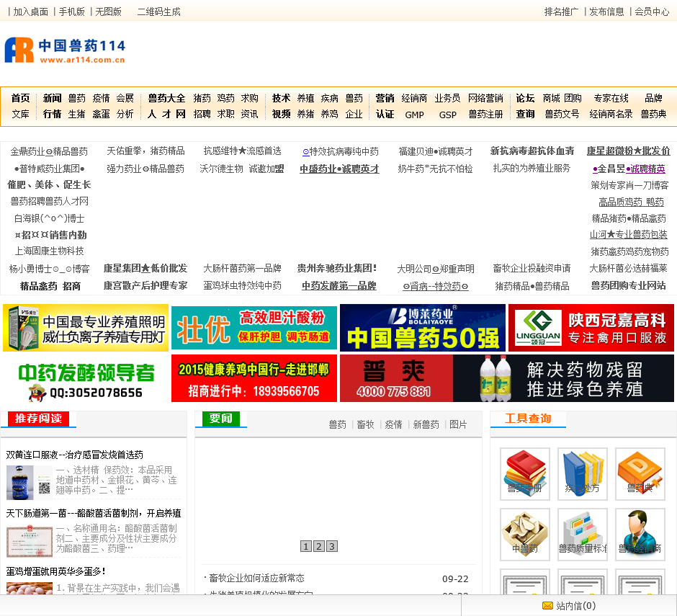Open 杨小勇博士 博客 link
The height and width of the screenshot is (616, 677).
[49, 269]
